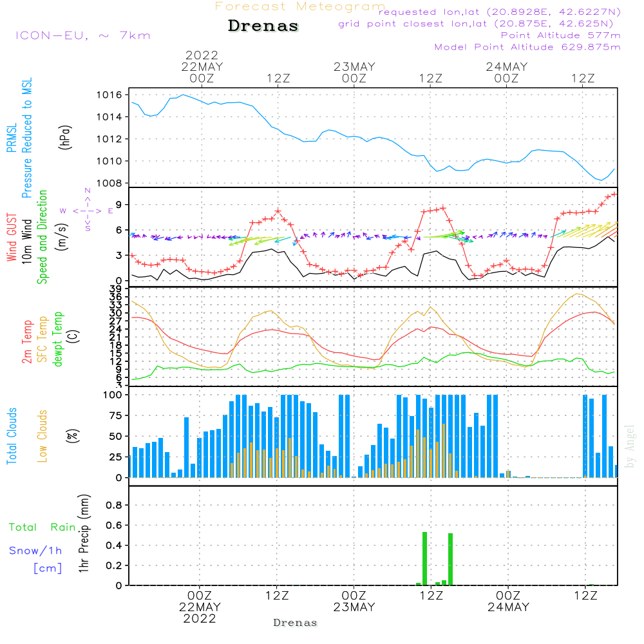Click the '0.6' value on precipitation axis

point(114,526)
